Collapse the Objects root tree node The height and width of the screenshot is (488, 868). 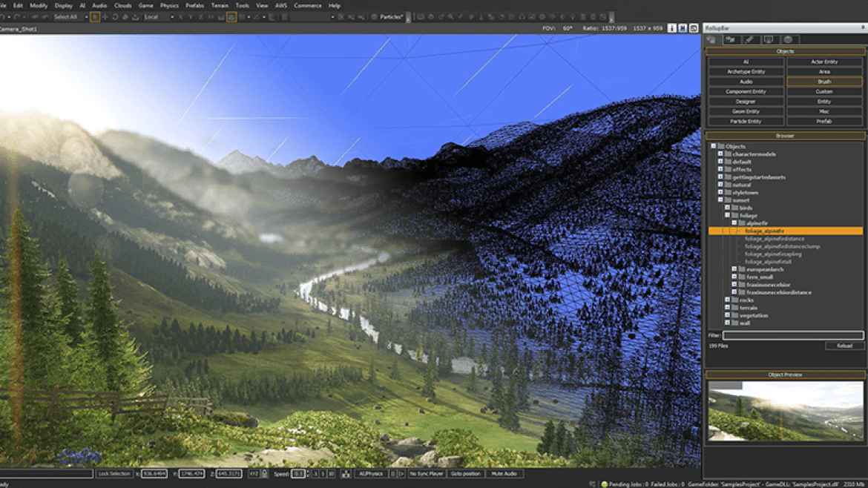click(x=713, y=146)
